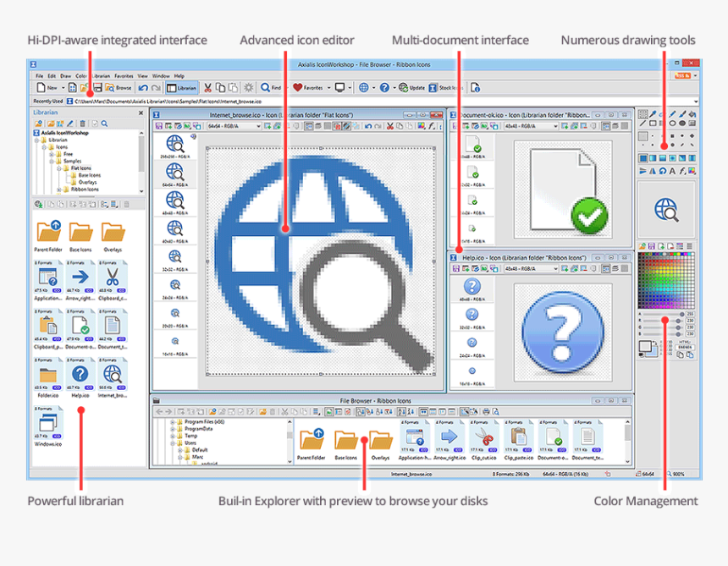The image size is (728, 566).
Task: Delete item with Librarian trash icon
Action: (83, 124)
